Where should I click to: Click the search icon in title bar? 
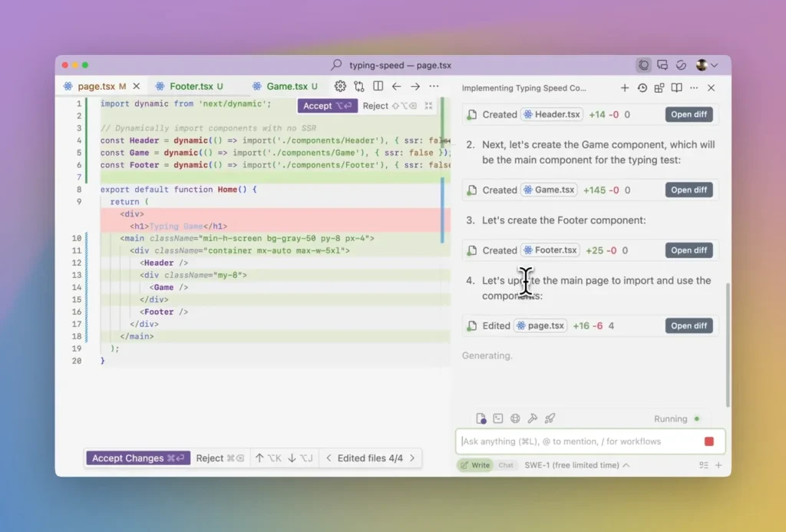click(336, 64)
